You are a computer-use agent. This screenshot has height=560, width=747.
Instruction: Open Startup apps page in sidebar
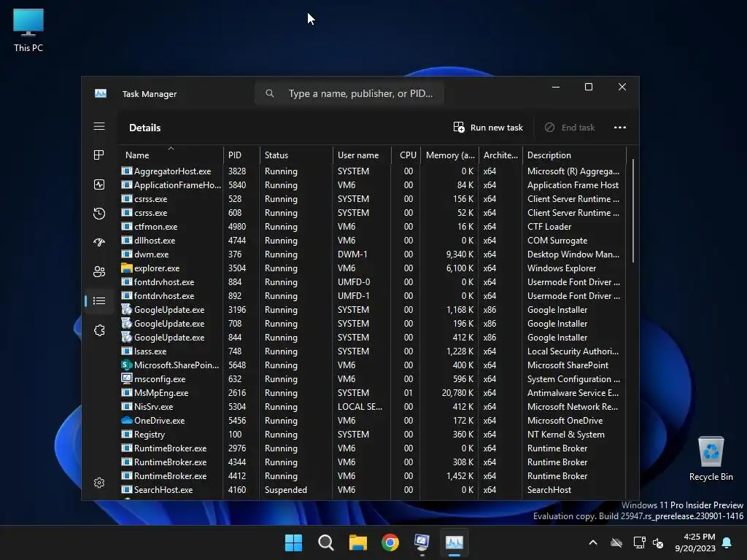click(x=99, y=242)
